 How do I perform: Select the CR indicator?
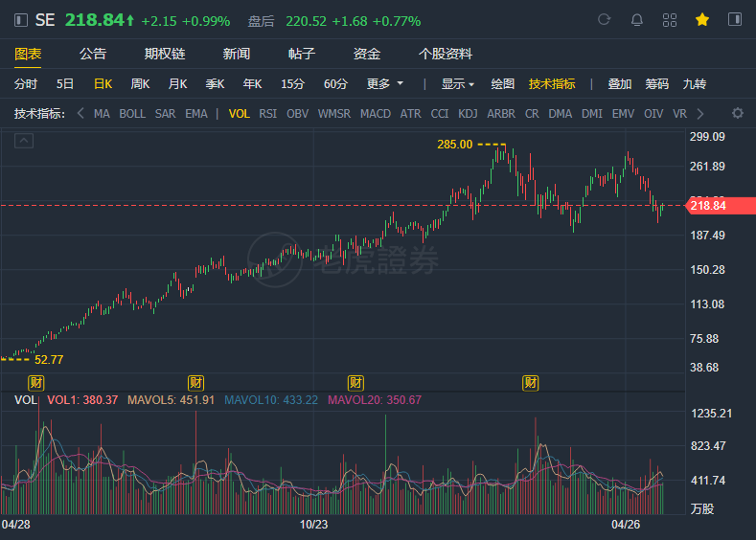pyautogui.click(x=532, y=114)
